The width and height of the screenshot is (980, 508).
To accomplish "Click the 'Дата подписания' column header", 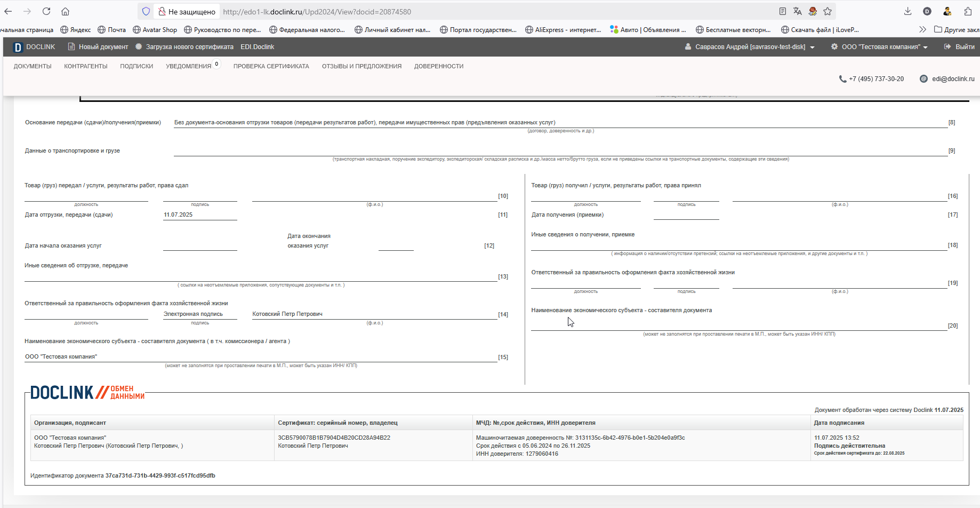I will click(839, 423).
